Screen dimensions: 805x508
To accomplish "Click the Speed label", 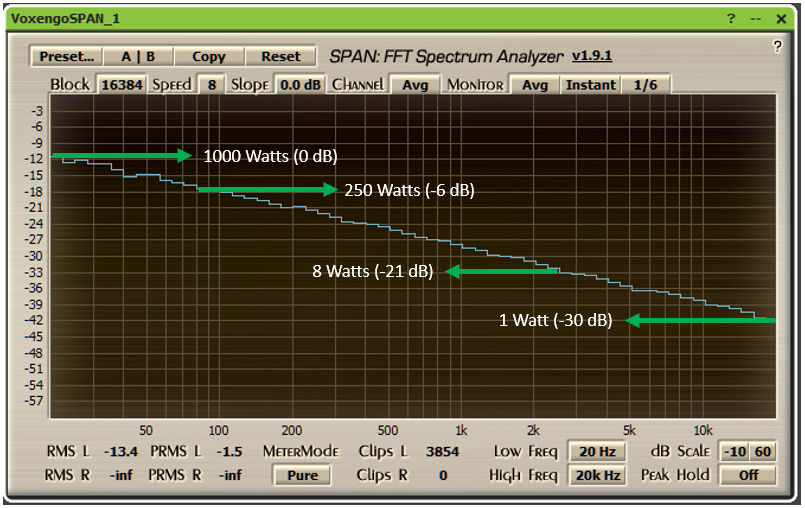I will point(171,85).
